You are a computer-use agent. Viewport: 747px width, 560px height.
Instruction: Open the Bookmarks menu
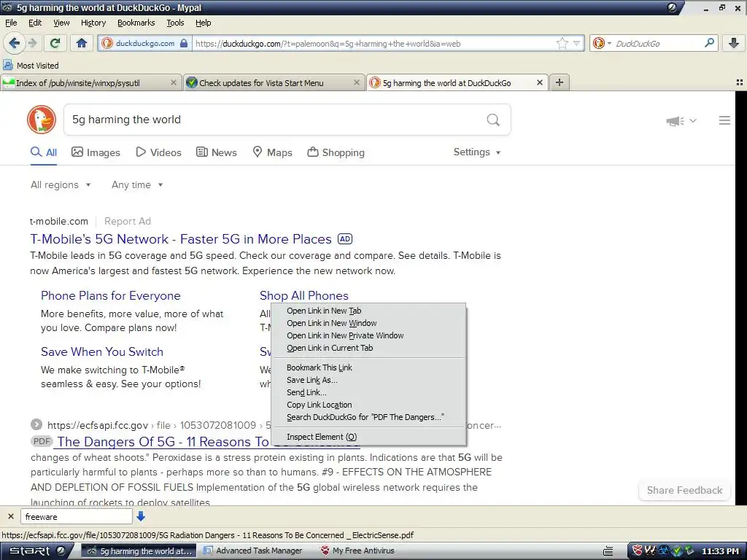(136, 23)
